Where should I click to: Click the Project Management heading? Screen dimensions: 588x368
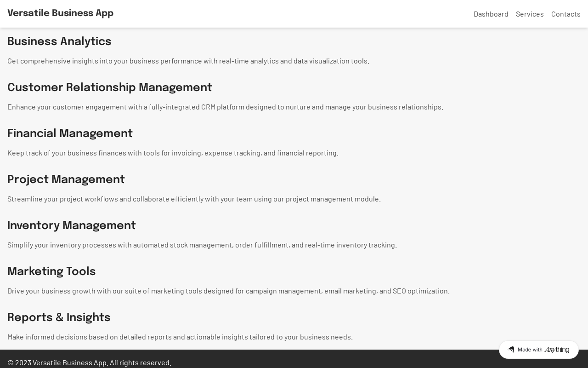point(66,180)
